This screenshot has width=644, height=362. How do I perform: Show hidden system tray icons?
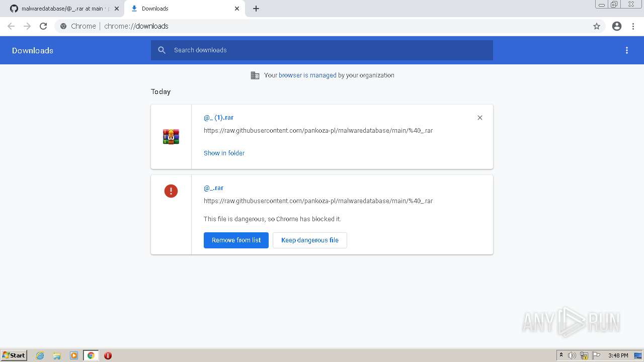coord(561,355)
